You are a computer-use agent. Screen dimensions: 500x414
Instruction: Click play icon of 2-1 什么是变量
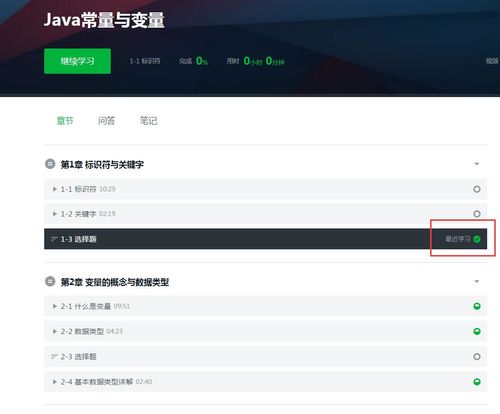55,306
